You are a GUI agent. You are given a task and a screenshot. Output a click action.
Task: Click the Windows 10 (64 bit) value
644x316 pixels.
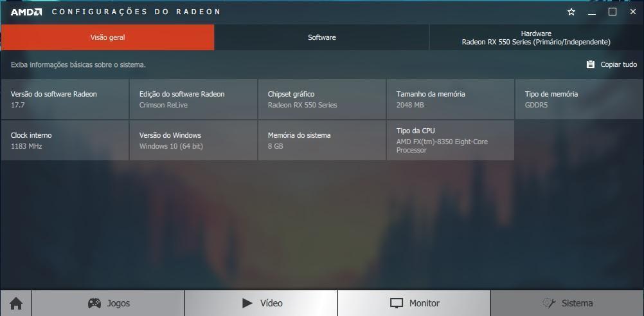(x=171, y=146)
